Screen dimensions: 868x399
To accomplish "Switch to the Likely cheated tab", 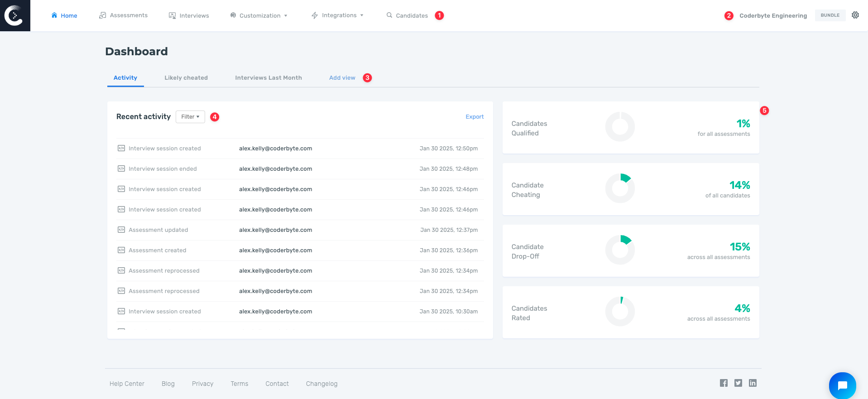I will tap(186, 78).
